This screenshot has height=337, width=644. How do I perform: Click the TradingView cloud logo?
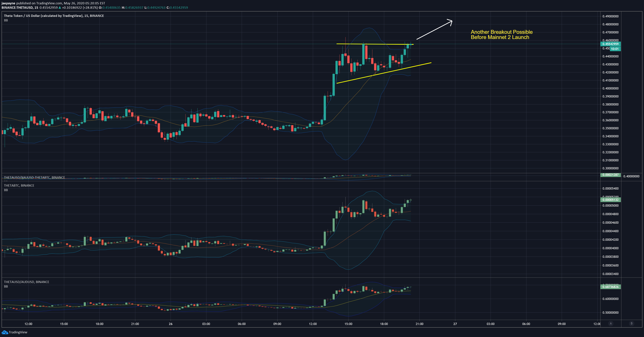pyautogui.click(x=5, y=332)
